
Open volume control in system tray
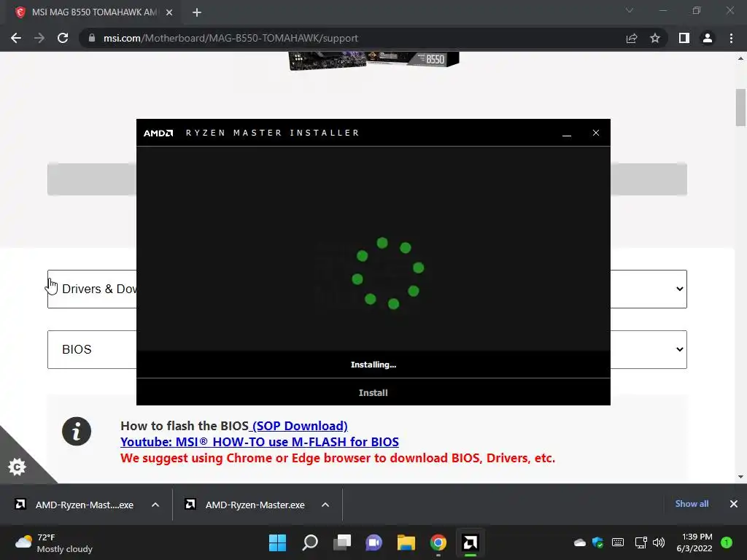point(659,542)
